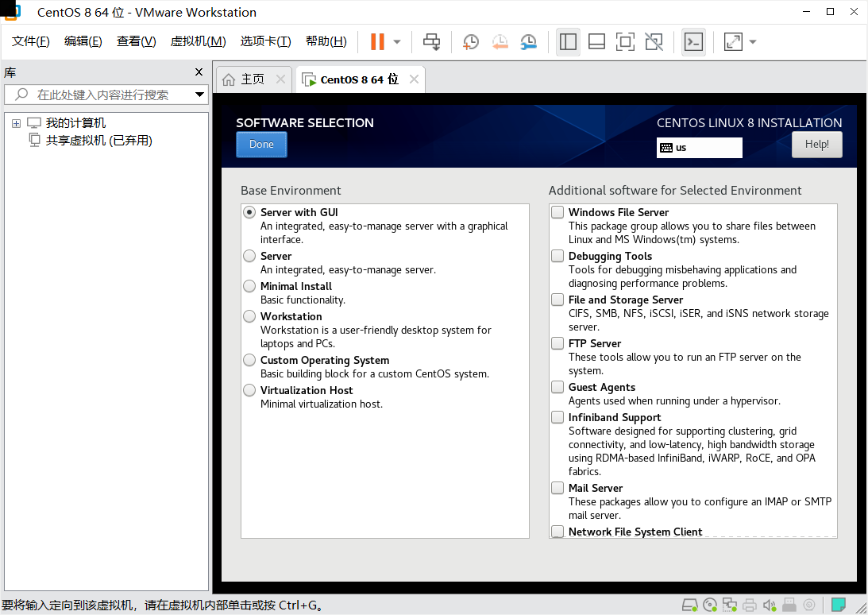Select Virtualization Host environment

click(x=249, y=390)
